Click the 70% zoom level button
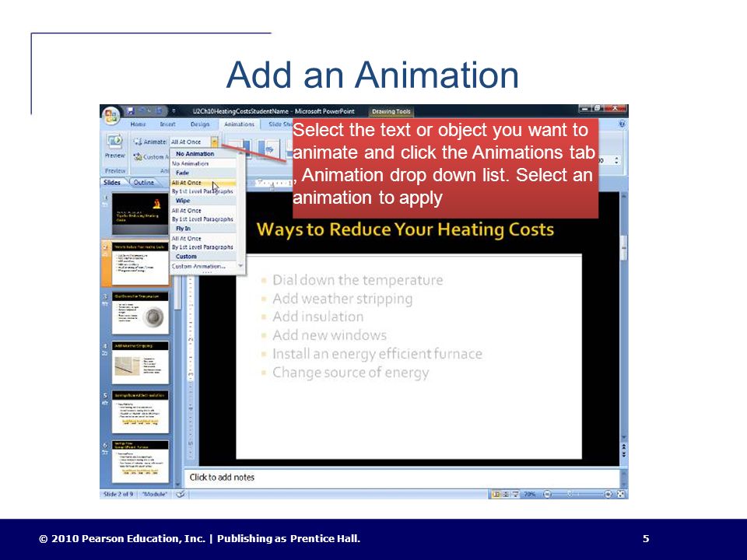This screenshot has height=560, width=747. (x=530, y=495)
